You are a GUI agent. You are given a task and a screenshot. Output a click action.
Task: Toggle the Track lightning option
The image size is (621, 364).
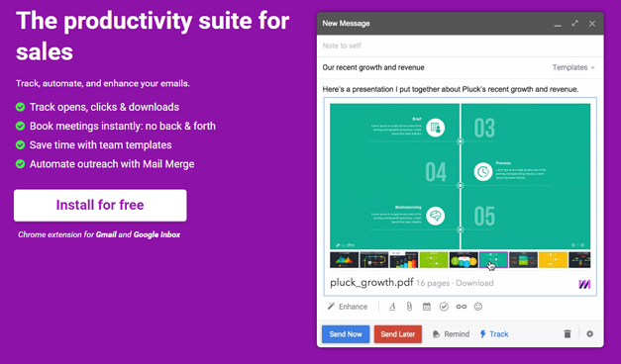(x=494, y=334)
